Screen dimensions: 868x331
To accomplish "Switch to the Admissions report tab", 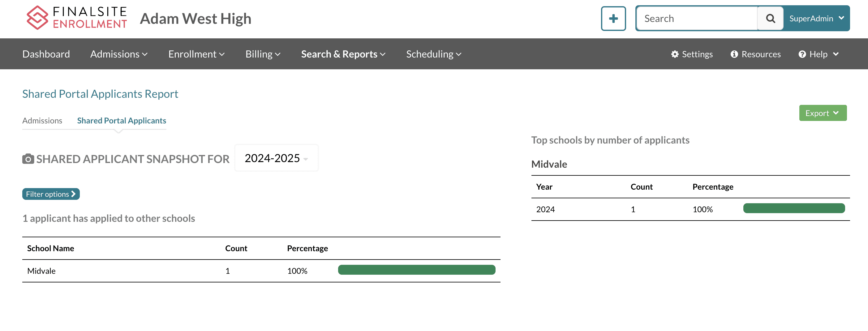I will click(42, 120).
